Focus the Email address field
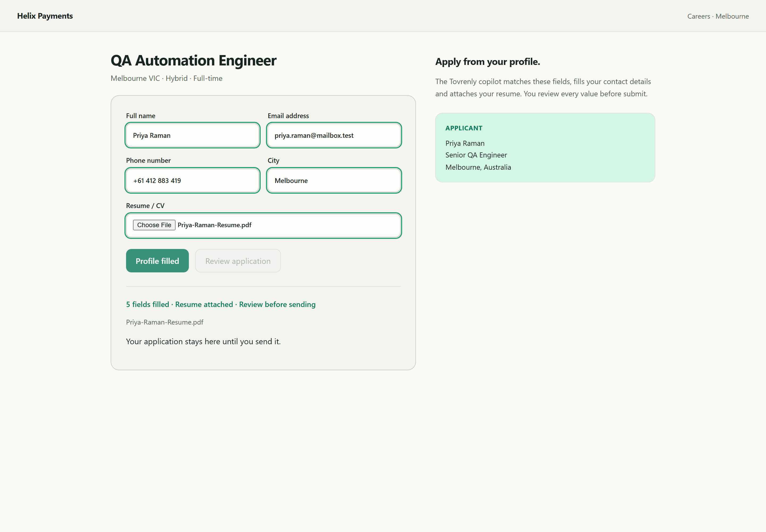 click(334, 135)
